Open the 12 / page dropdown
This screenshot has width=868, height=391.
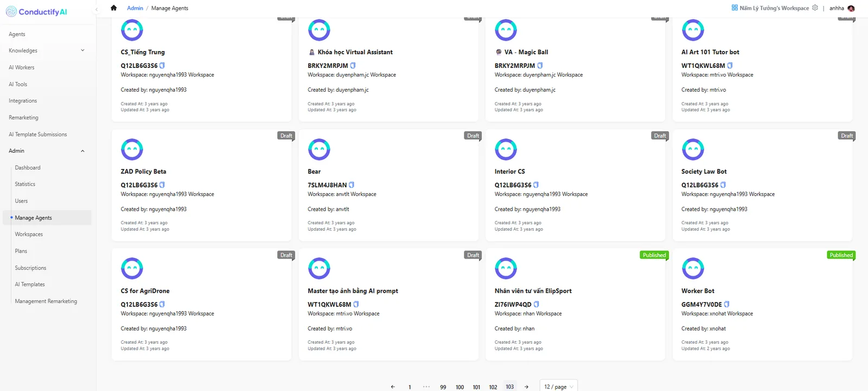(x=559, y=386)
